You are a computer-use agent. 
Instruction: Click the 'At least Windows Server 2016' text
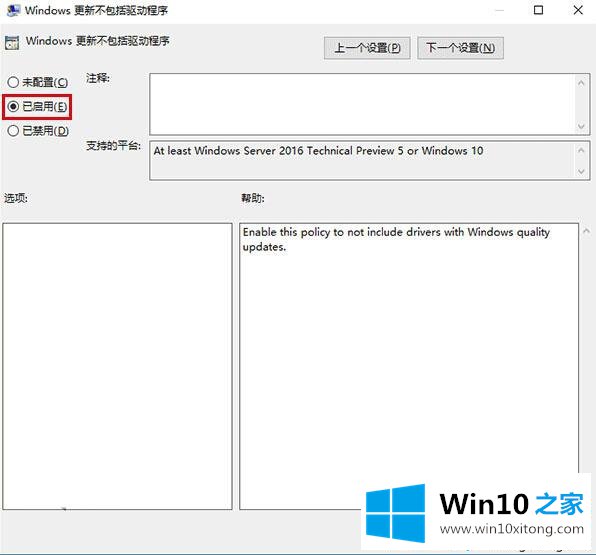(319, 151)
